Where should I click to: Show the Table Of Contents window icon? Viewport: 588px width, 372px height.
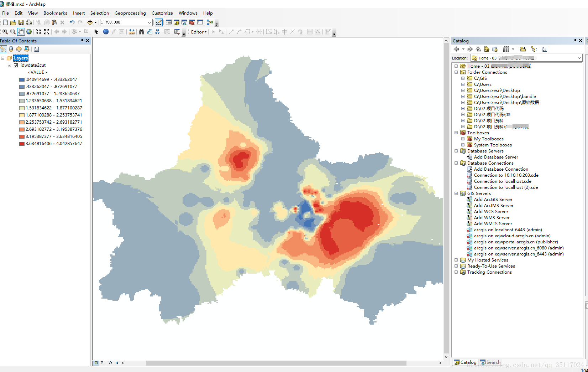[169, 22]
